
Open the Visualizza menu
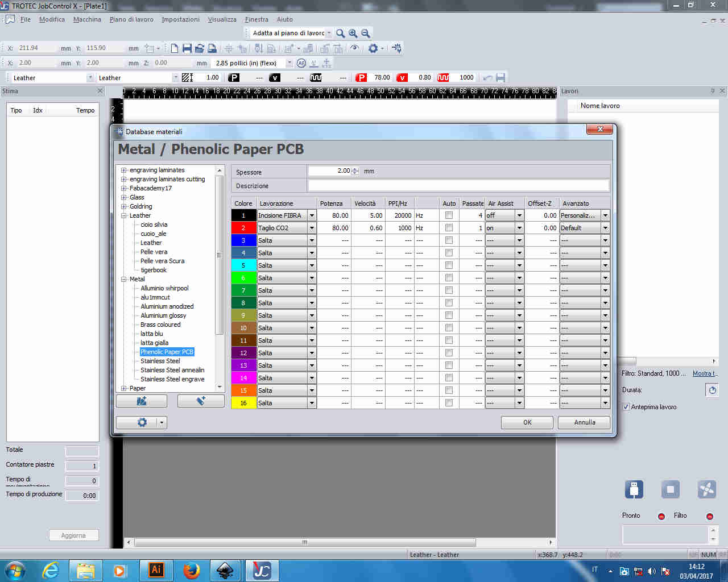(222, 19)
